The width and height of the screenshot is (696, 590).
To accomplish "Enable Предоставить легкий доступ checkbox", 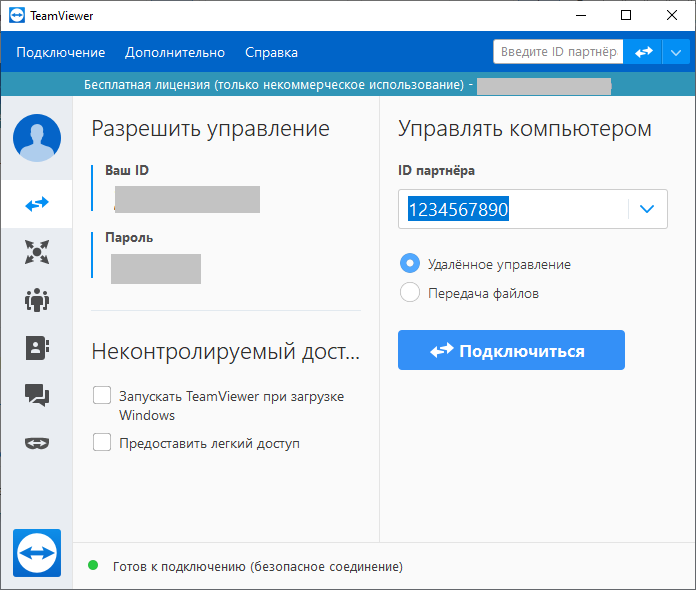I will click(x=102, y=442).
